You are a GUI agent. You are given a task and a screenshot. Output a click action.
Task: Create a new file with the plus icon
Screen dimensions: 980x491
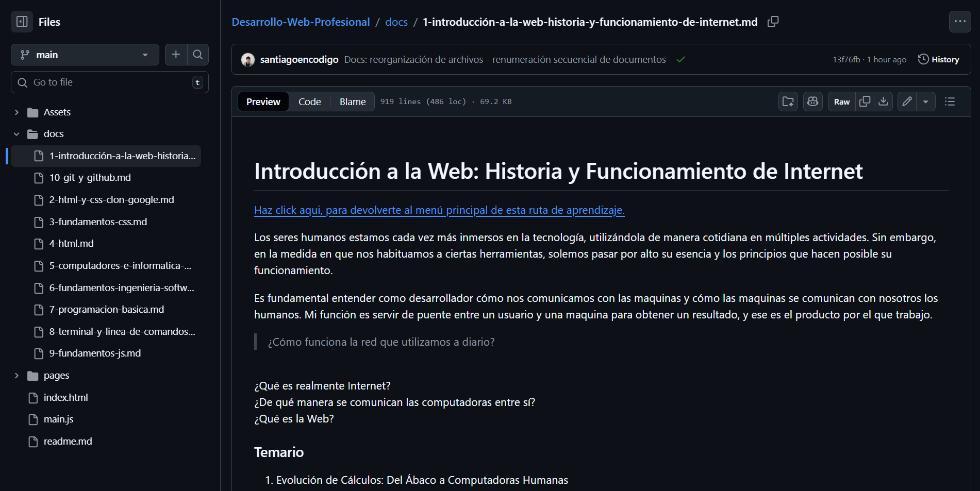pos(175,54)
